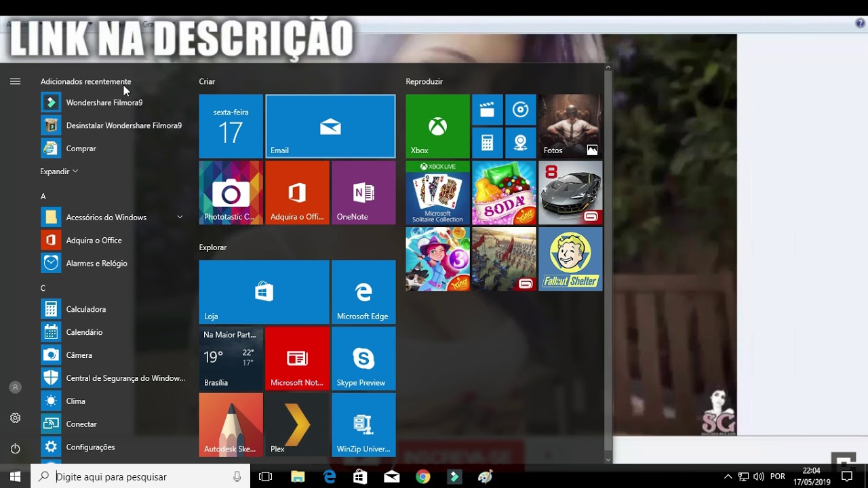Click the taskbar search box
868x488 pixels.
tap(140, 476)
